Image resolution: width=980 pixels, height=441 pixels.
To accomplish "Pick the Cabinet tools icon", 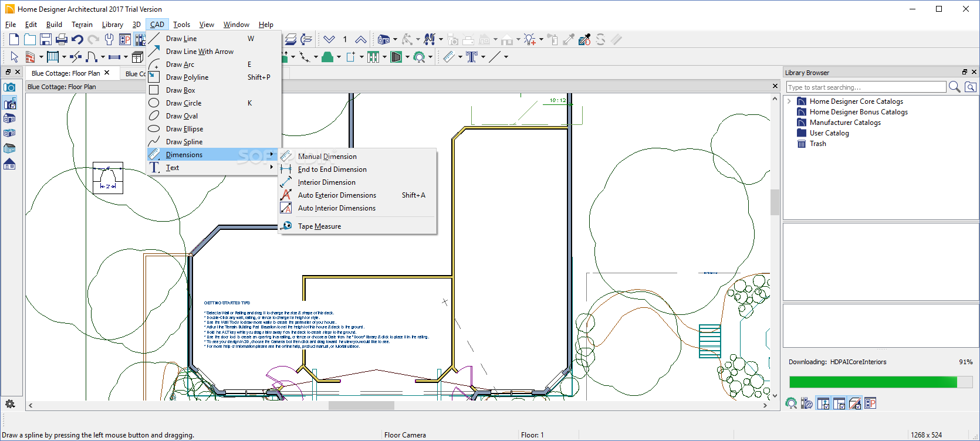I will [x=137, y=57].
